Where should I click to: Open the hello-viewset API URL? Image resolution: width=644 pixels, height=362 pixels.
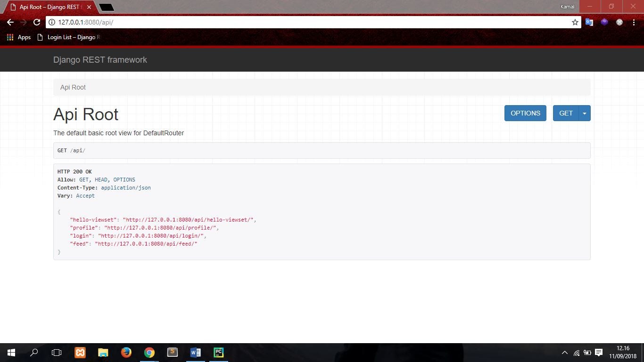coord(188,220)
